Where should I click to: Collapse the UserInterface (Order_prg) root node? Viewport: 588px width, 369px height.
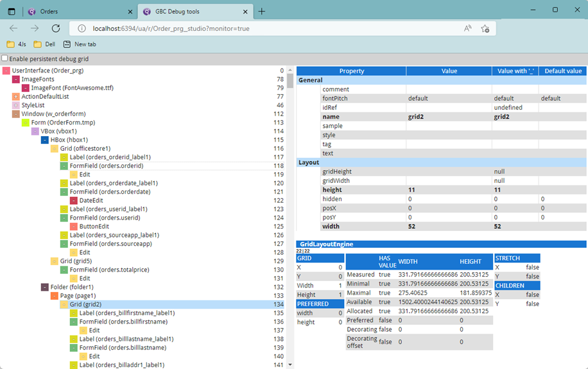6,71
